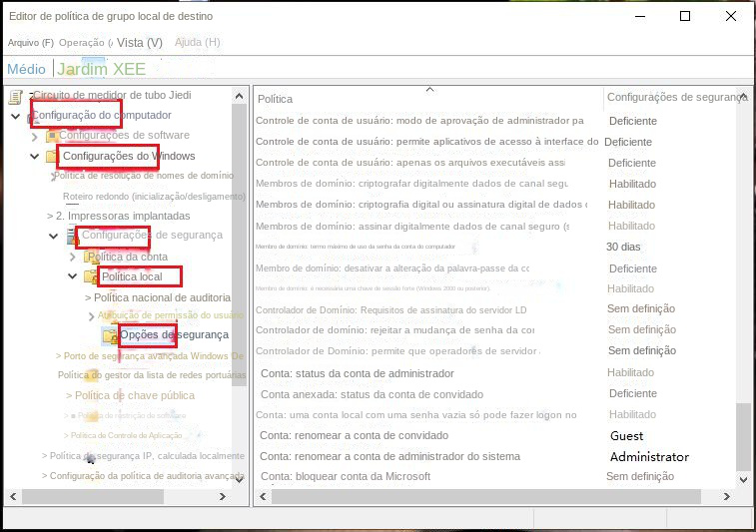Select Política de Controlo de Aplicação item
The image size is (756, 532).
coord(126,435)
